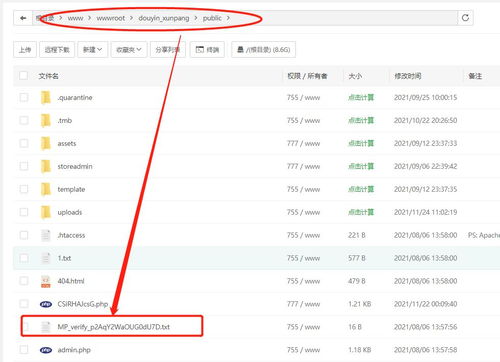The height and width of the screenshot is (362, 500).
Task: Toggle the select-all checkbox in header
Action: [23, 76]
